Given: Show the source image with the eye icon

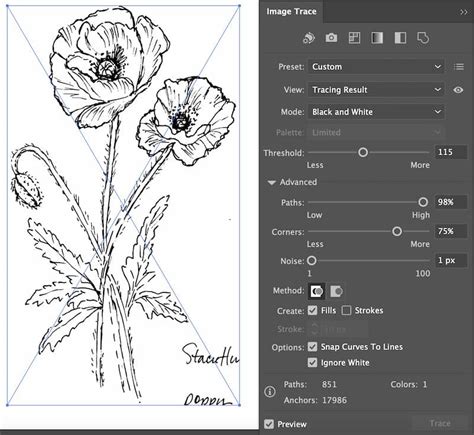Looking at the screenshot, I should (458, 90).
